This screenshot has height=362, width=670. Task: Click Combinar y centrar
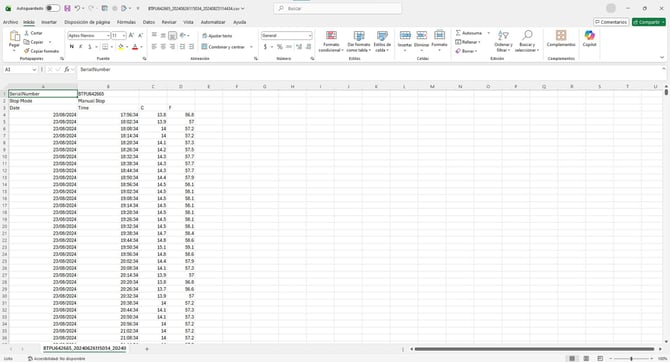[223, 47]
